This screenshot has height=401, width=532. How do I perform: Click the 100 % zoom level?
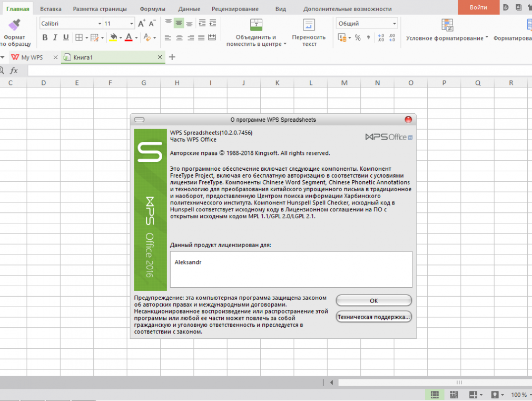coord(519,395)
